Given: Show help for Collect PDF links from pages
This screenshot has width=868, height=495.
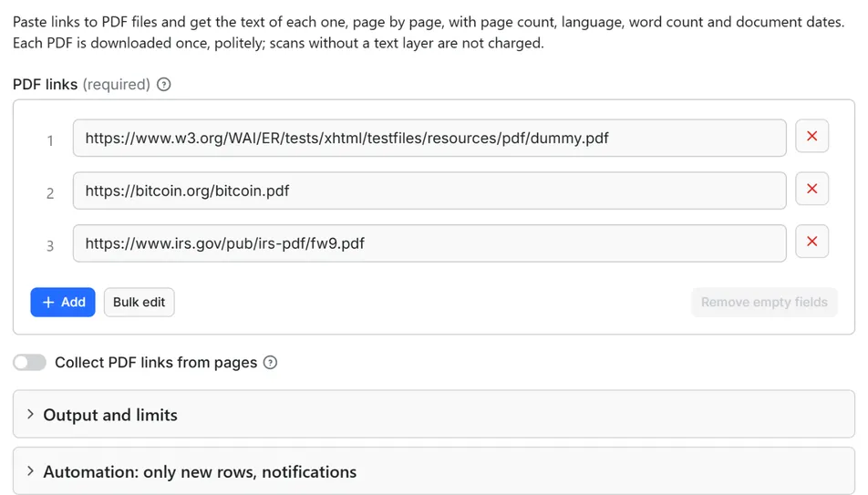Looking at the screenshot, I should [x=270, y=363].
